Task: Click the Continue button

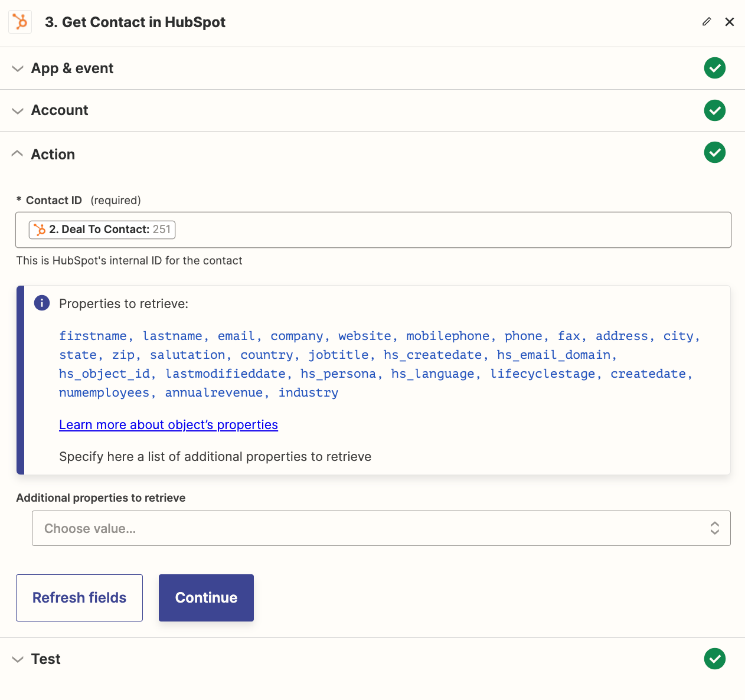Action: point(206,598)
